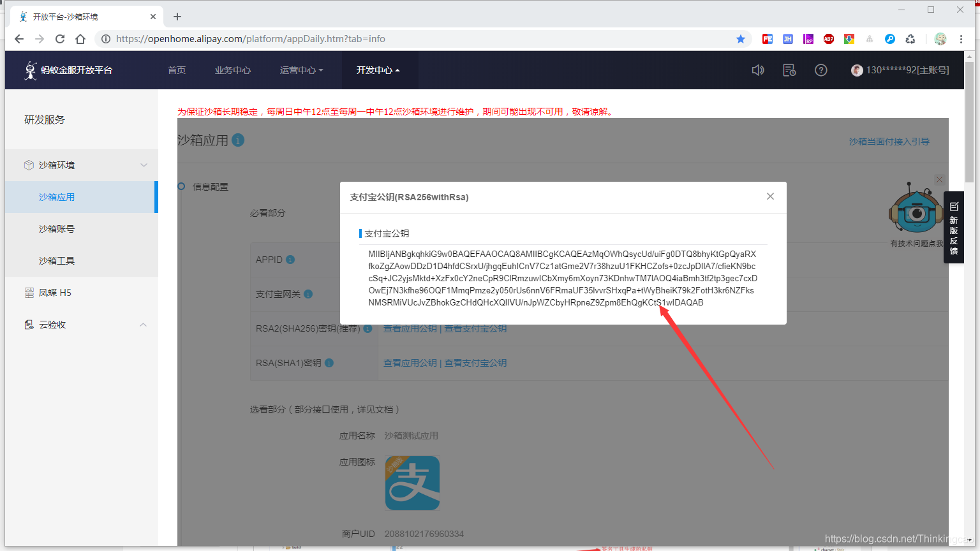The width and height of the screenshot is (980, 551).
Task: Open the Chrome profile avatar icon
Action: click(940, 39)
